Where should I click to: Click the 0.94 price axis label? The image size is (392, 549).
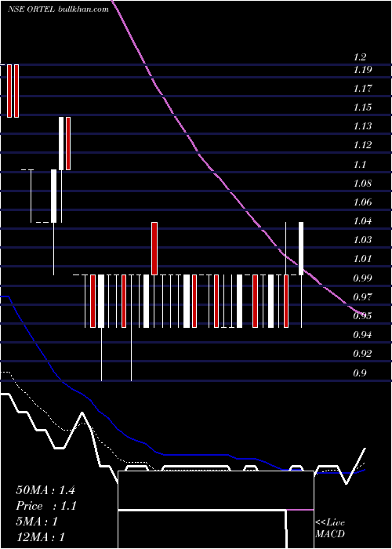pos(362,335)
